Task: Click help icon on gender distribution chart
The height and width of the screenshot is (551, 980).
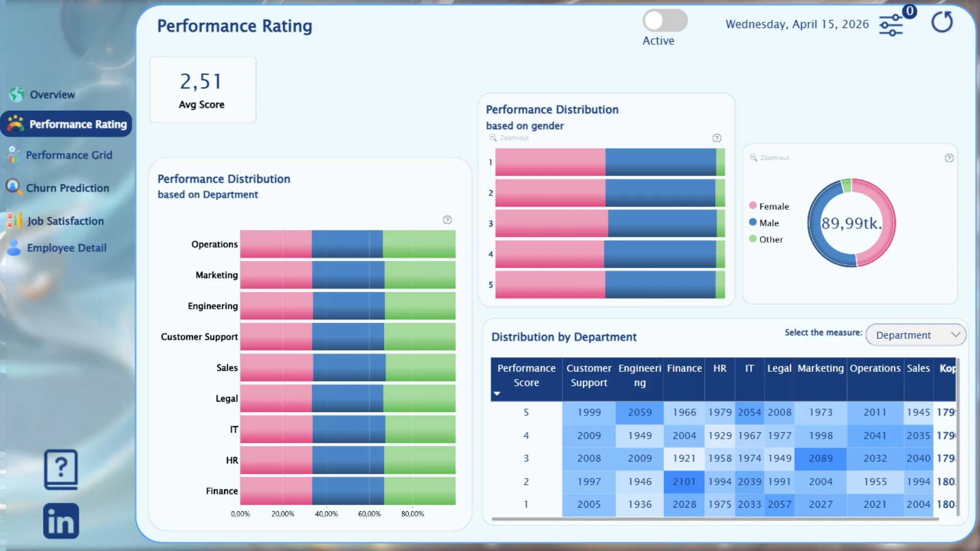Action: coord(717,138)
